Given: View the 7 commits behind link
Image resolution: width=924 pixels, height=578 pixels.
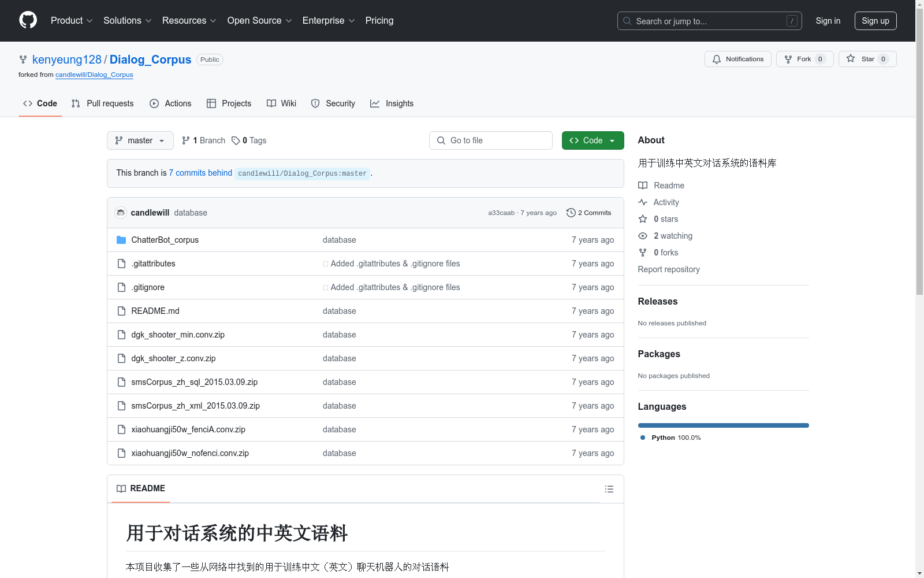Looking at the screenshot, I should coord(200,173).
